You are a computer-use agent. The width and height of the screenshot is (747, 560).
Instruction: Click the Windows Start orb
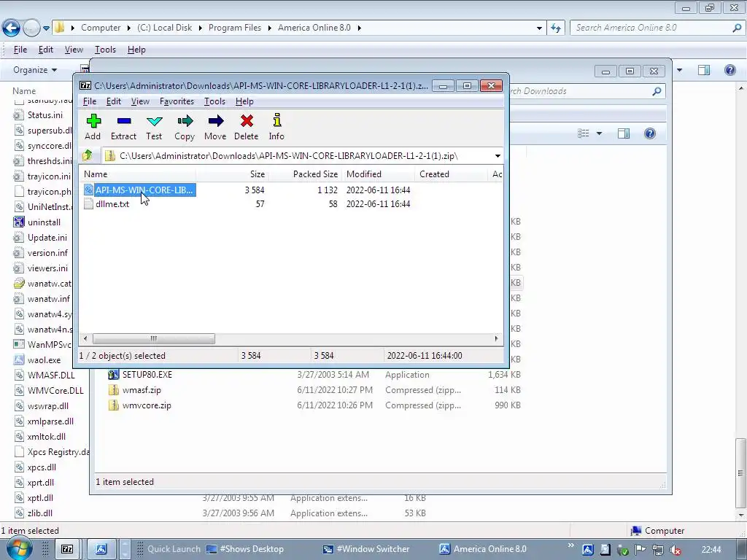click(18, 548)
